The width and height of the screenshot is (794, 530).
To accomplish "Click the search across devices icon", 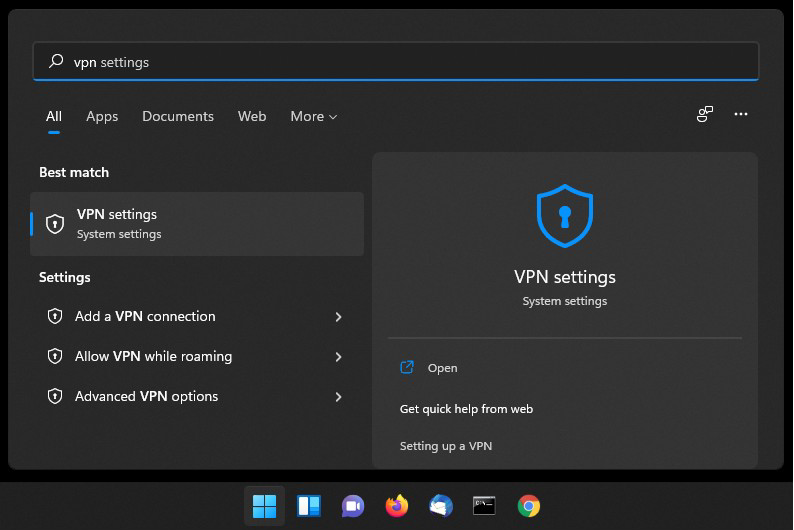I will 704,114.
